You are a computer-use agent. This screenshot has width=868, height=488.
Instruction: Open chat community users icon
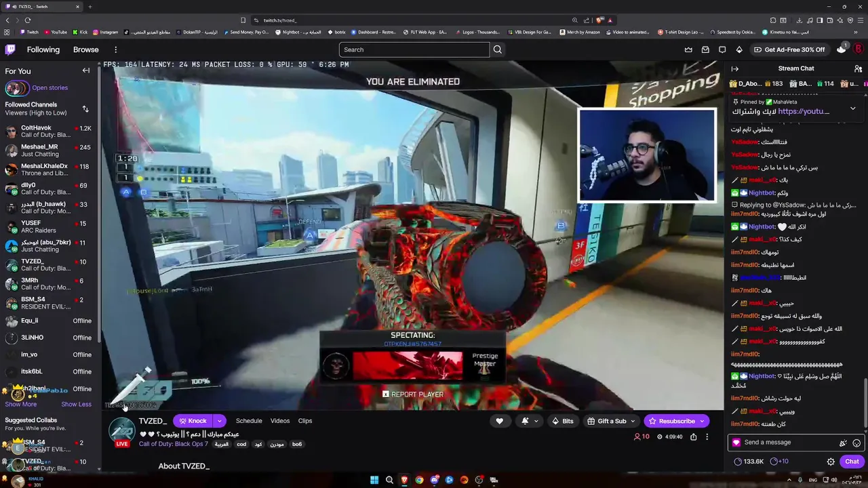coord(858,68)
